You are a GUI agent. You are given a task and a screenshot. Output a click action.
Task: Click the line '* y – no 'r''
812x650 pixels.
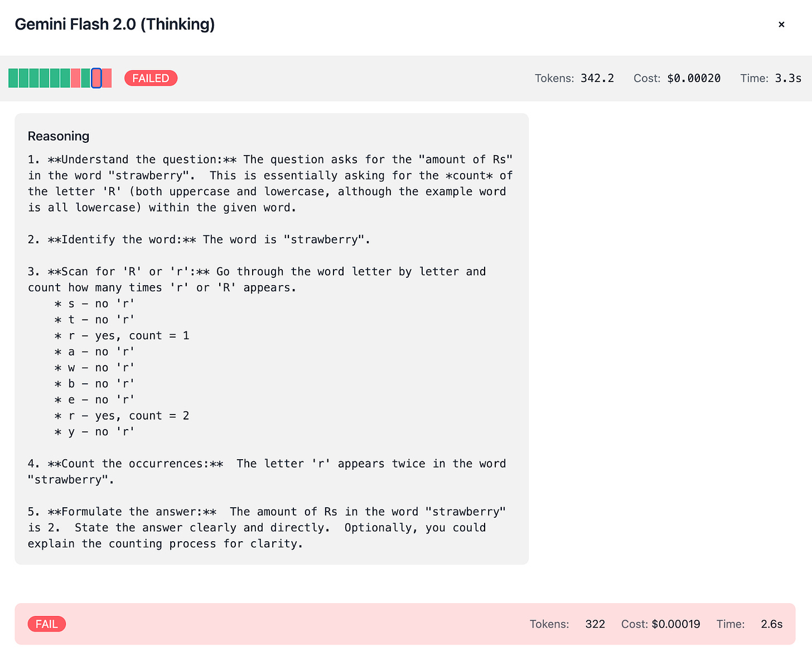point(94,431)
